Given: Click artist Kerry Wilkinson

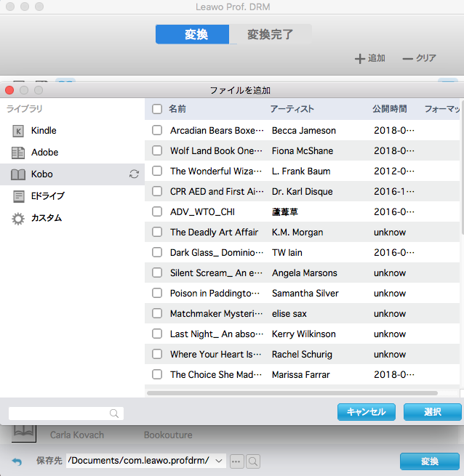Looking at the screenshot, I should pyautogui.click(x=304, y=334).
